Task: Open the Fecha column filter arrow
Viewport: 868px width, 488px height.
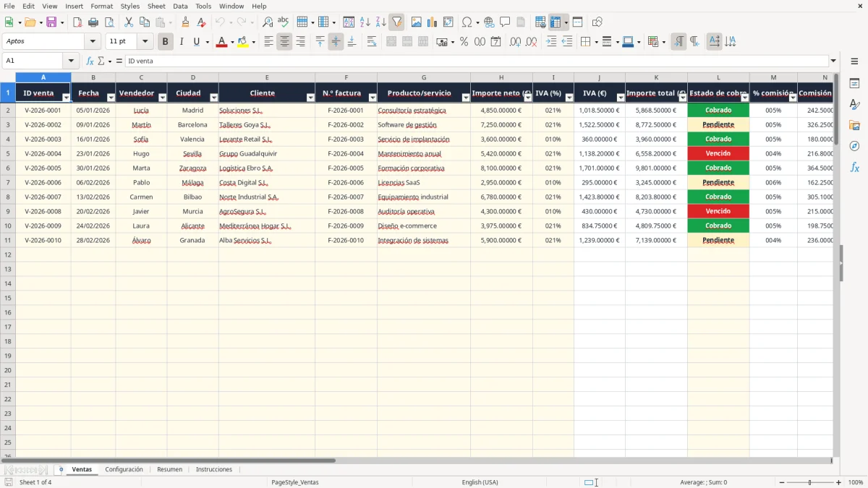Action: [111, 98]
